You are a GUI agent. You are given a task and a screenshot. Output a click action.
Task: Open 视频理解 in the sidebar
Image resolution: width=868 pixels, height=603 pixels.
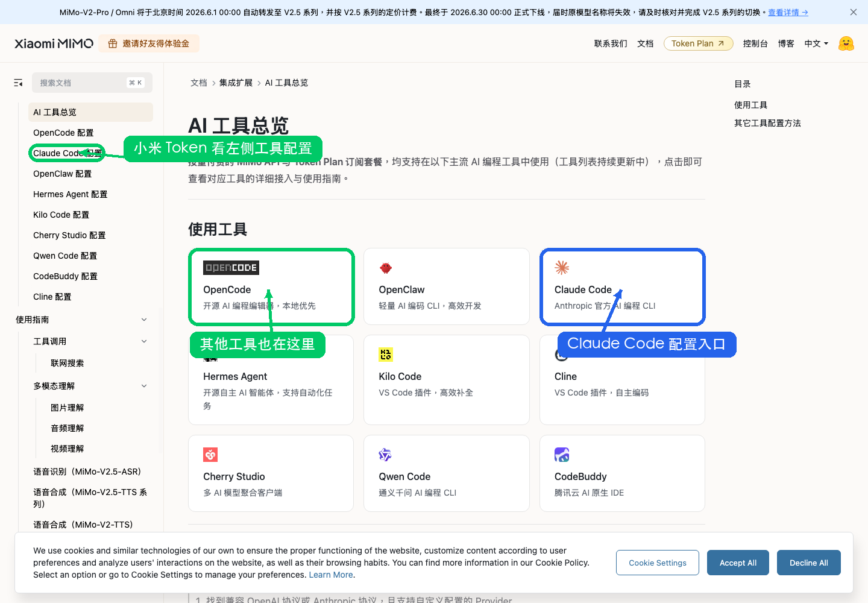[68, 449]
